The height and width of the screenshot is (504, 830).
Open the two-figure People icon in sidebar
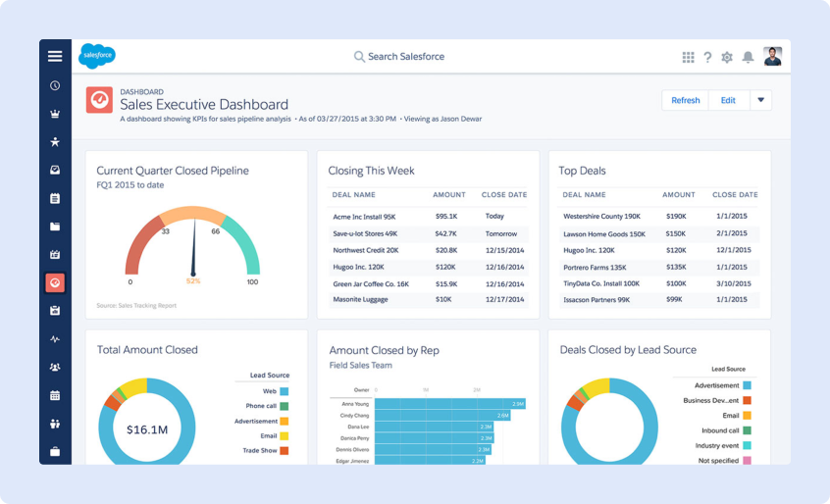(55, 424)
